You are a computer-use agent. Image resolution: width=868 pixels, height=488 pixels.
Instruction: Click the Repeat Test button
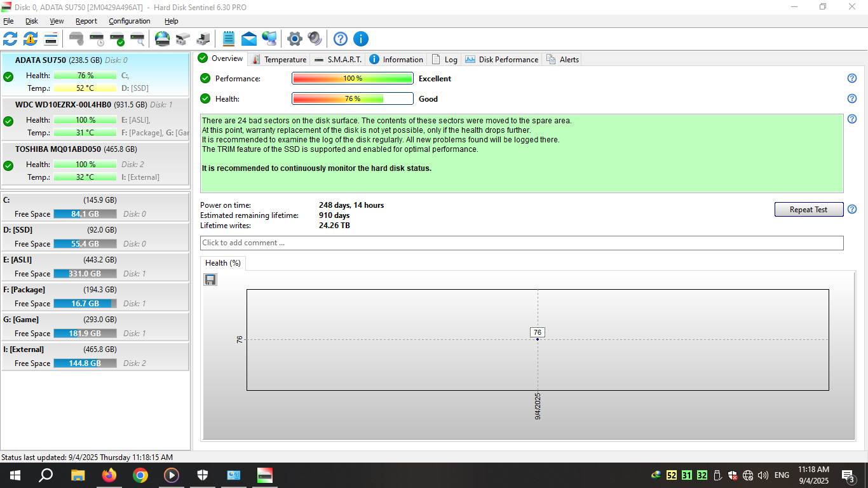pos(808,209)
